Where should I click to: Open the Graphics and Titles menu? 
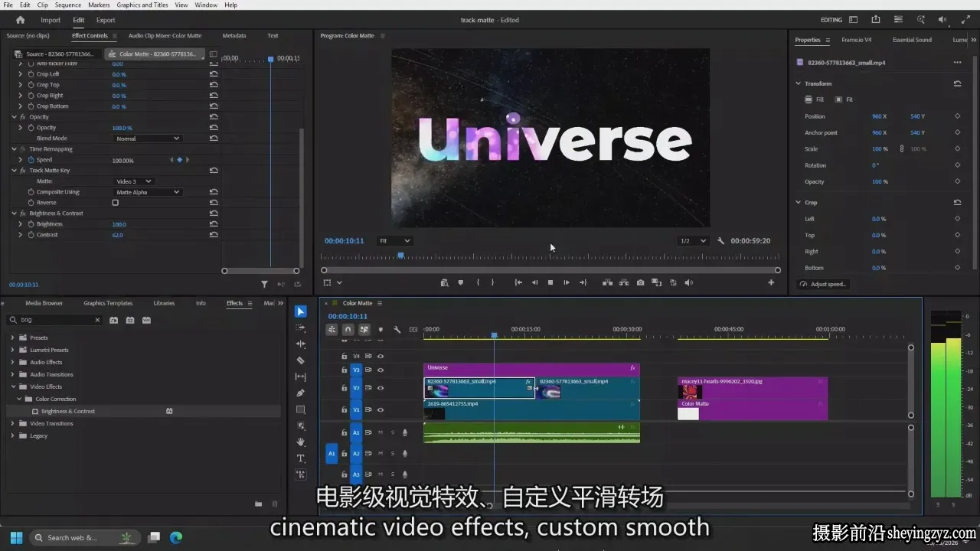142,5
